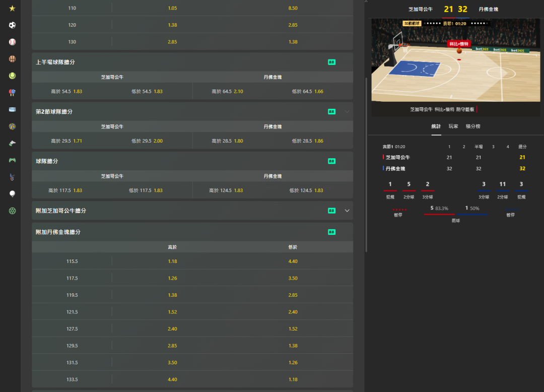The width and height of the screenshot is (544, 392).
Task: Select odds 1.38 in row 130
Action: pos(293,42)
